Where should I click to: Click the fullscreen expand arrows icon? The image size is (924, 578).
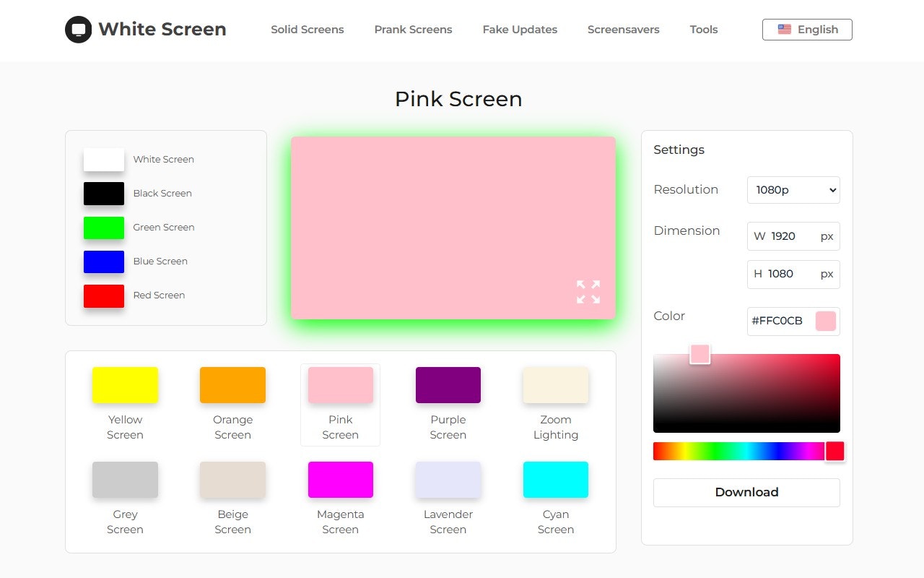coord(588,292)
